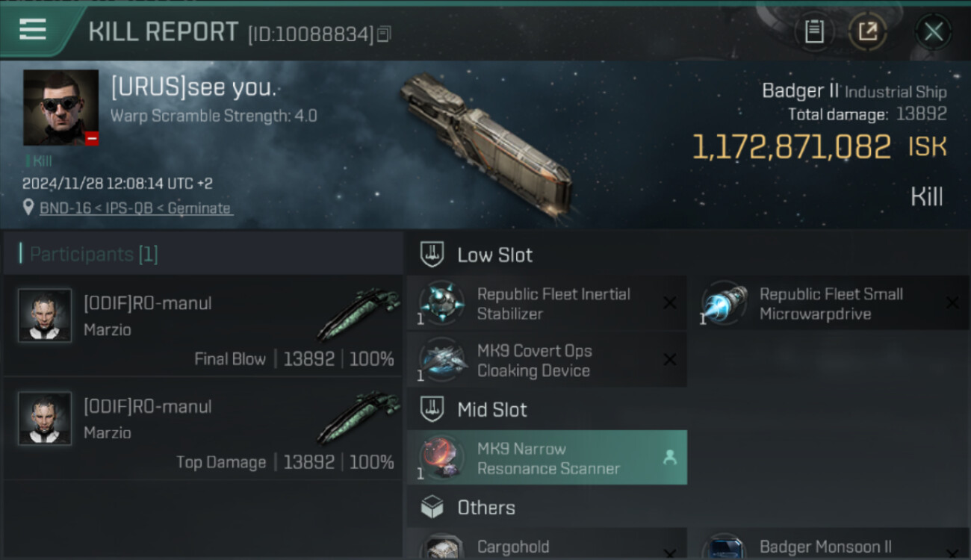The width and height of the screenshot is (971, 560).
Task: Click the person icon on Resonance Scanner row
Action: (670, 458)
